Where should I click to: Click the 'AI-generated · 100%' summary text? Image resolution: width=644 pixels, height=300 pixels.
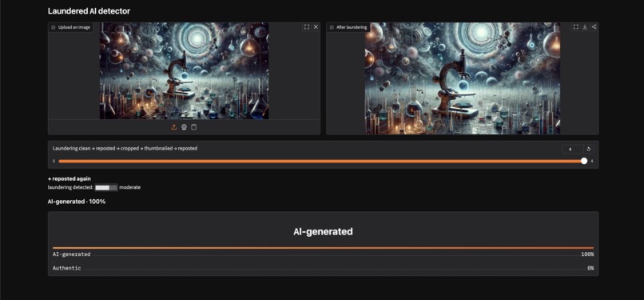[77, 202]
